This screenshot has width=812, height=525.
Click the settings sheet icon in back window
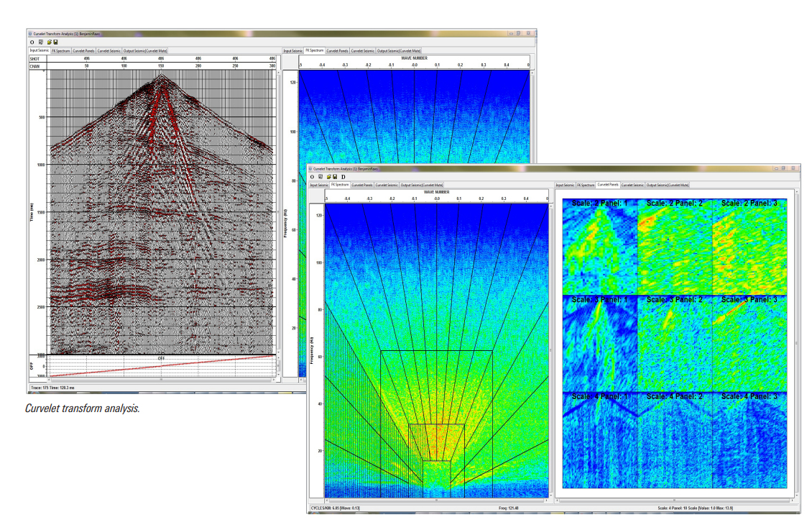(x=41, y=42)
